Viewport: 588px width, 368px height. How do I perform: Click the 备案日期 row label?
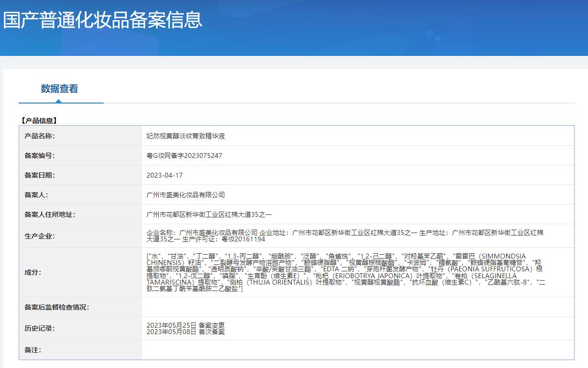click(40, 175)
